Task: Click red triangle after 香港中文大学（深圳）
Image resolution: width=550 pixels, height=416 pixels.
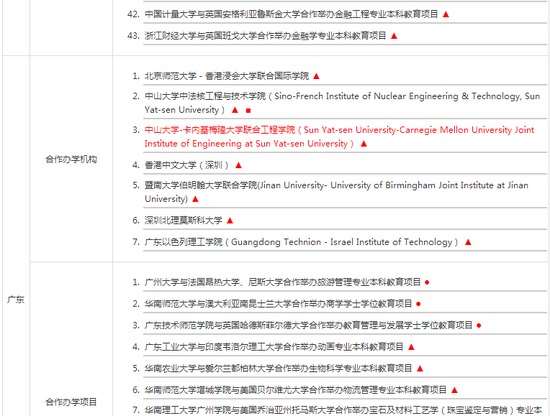Action: [239, 165]
